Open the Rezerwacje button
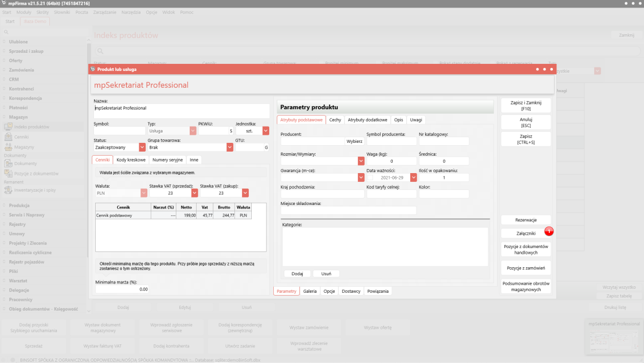This screenshot has height=363, width=644. (526, 220)
